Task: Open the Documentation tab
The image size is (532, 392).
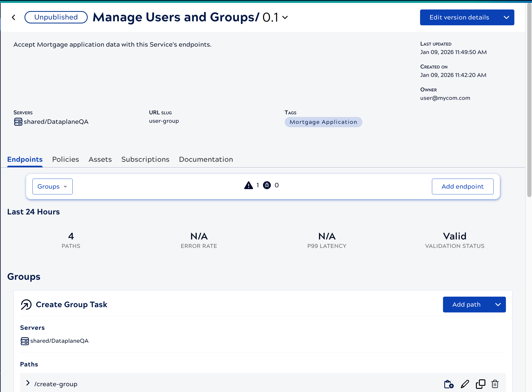Action: pyautogui.click(x=206, y=159)
